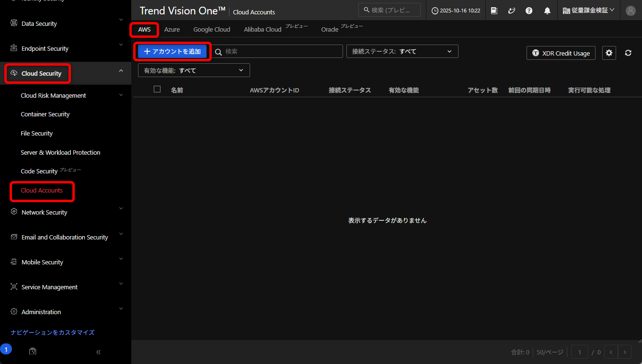Expand Cloud Risk Management submenu chevron

[x=121, y=95]
